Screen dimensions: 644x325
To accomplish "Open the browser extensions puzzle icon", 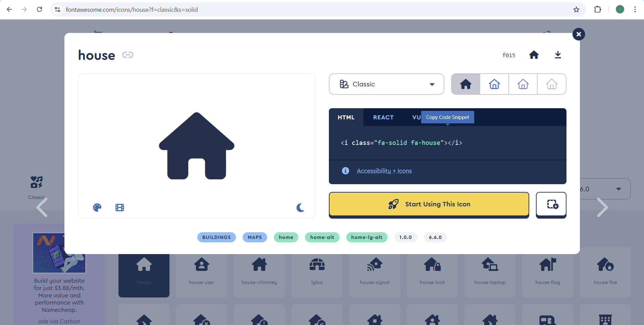I will click(598, 9).
